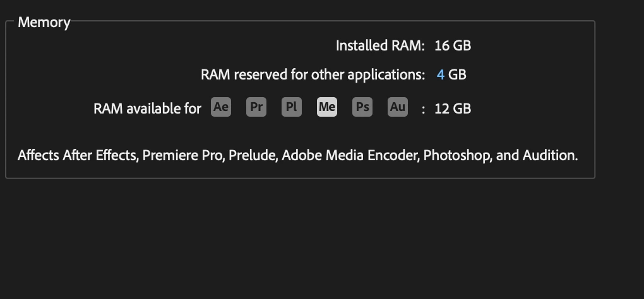Click the word Affects in the description

coord(39,155)
